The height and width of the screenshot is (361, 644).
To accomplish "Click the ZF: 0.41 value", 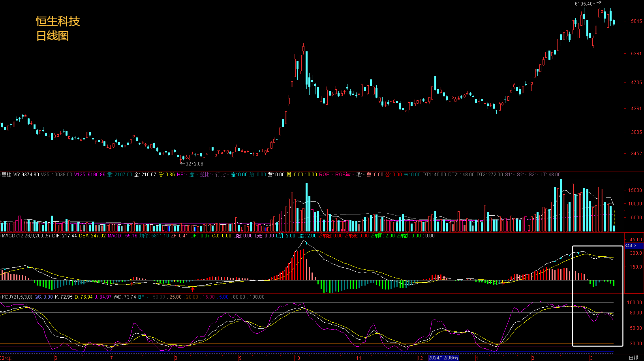I will point(179,236).
